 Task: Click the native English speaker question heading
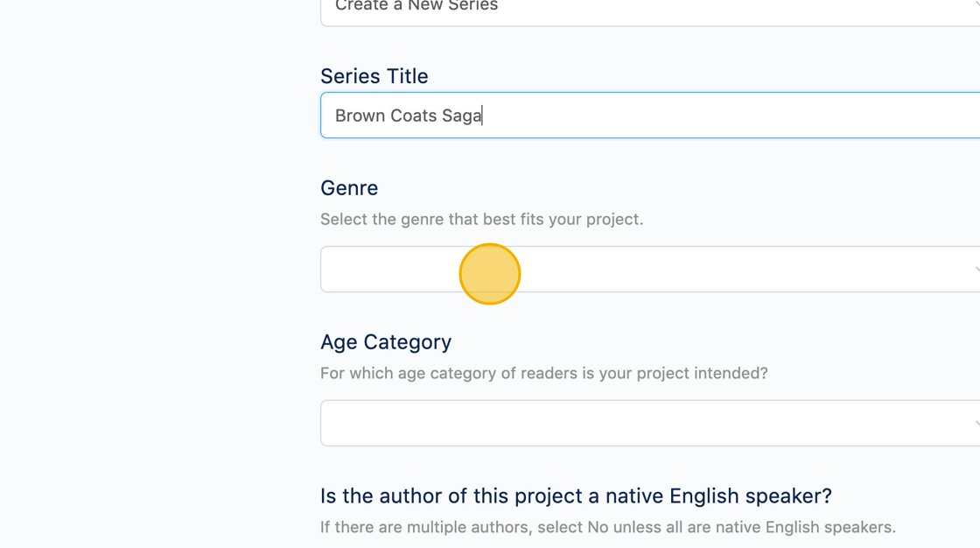(576, 496)
